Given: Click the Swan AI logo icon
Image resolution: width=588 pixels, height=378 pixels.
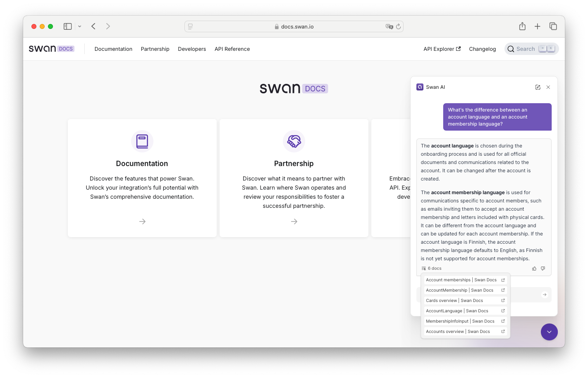Looking at the screenshot, I should (420, 87).
